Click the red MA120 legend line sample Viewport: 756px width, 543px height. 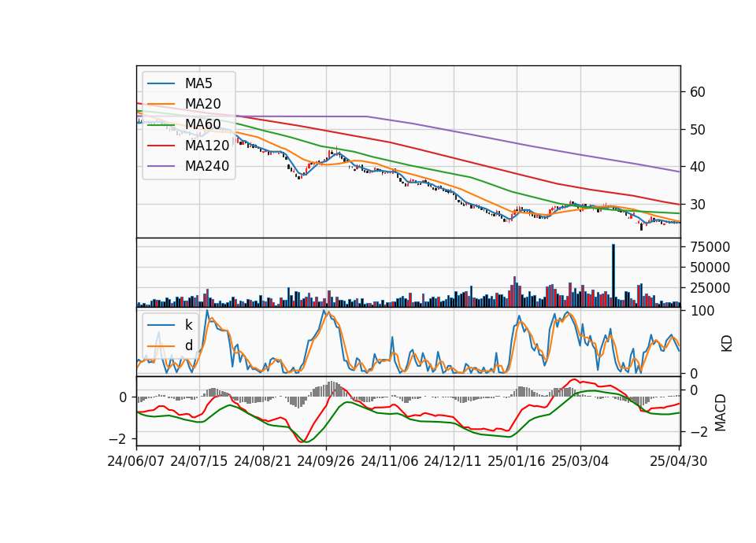tap(161, 145)
